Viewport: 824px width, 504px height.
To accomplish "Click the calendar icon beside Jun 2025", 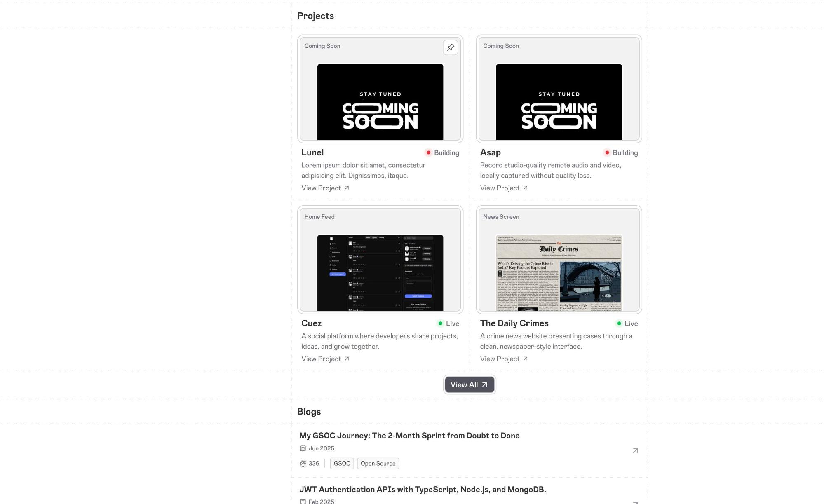I will tap(303, 448).
